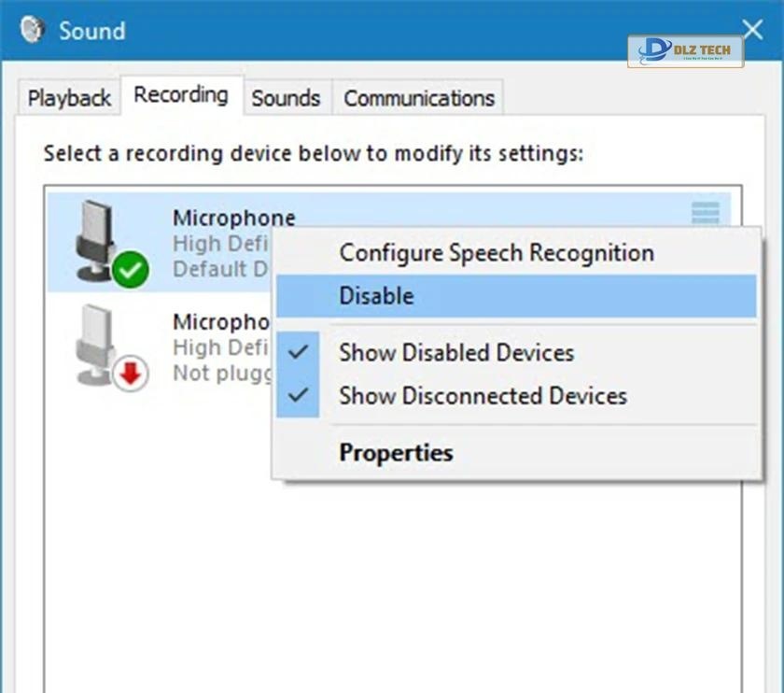Open the Sounds tab
This screenshot has width=784, height=693.
(286, 98)
